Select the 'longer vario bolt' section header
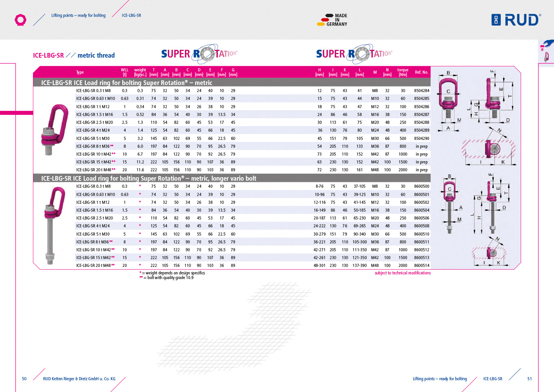Image resolution: width=554 pixels, height=392 pixels. (148, 178)
